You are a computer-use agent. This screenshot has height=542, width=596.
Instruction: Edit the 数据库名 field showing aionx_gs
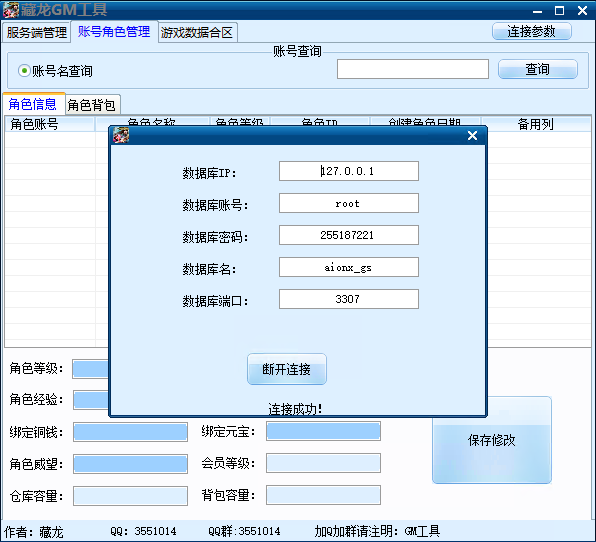pyautogui.click(x=349, y=267)
